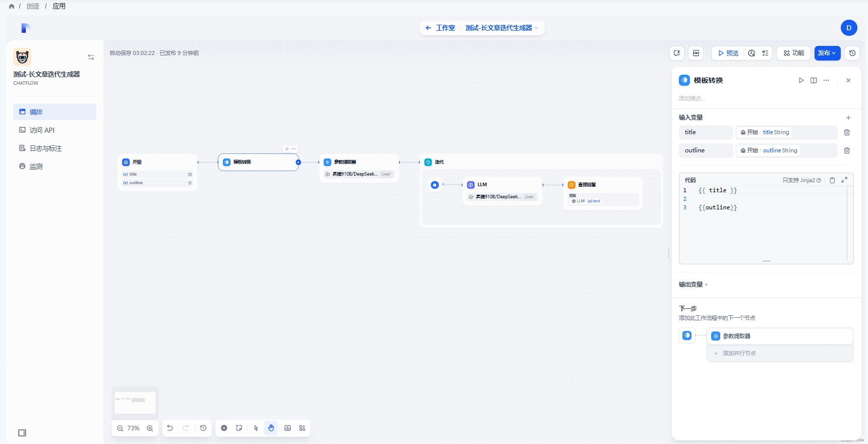Delete the title input variable

point(847,132)
